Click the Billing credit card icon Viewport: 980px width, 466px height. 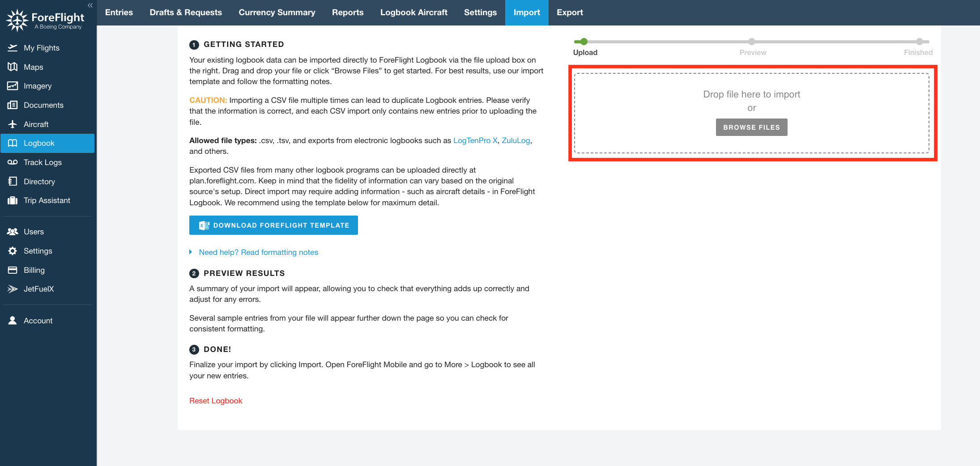click(13, 270)
